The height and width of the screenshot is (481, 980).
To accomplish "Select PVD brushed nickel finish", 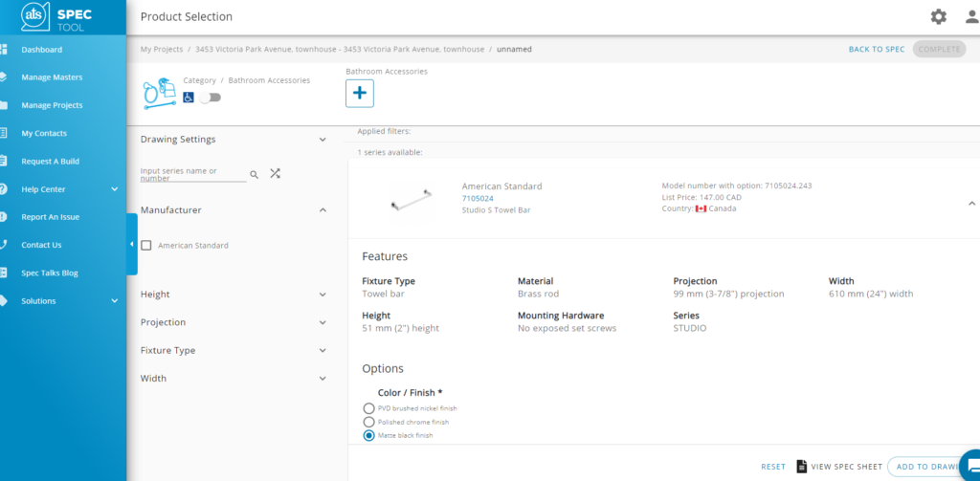I will [x=368, y=408].
